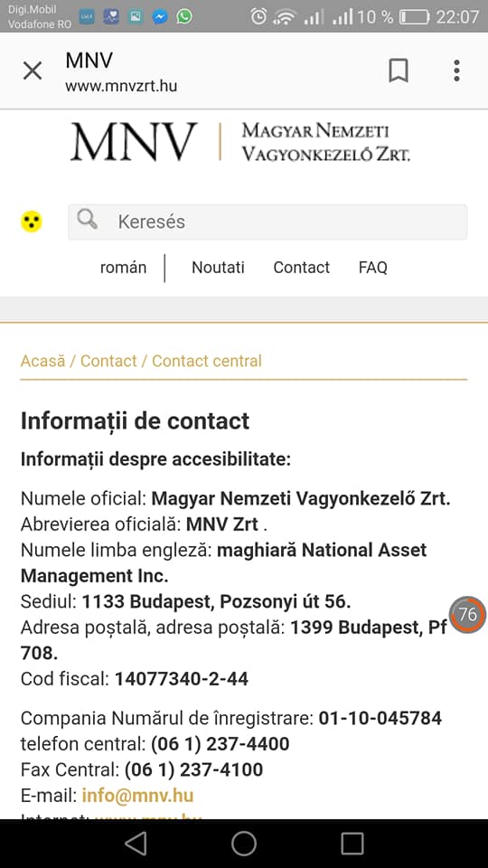Open the Messenger notification icon
This screenshot has height=868, width=488.
pyautogui.click(x=160, y=16)
